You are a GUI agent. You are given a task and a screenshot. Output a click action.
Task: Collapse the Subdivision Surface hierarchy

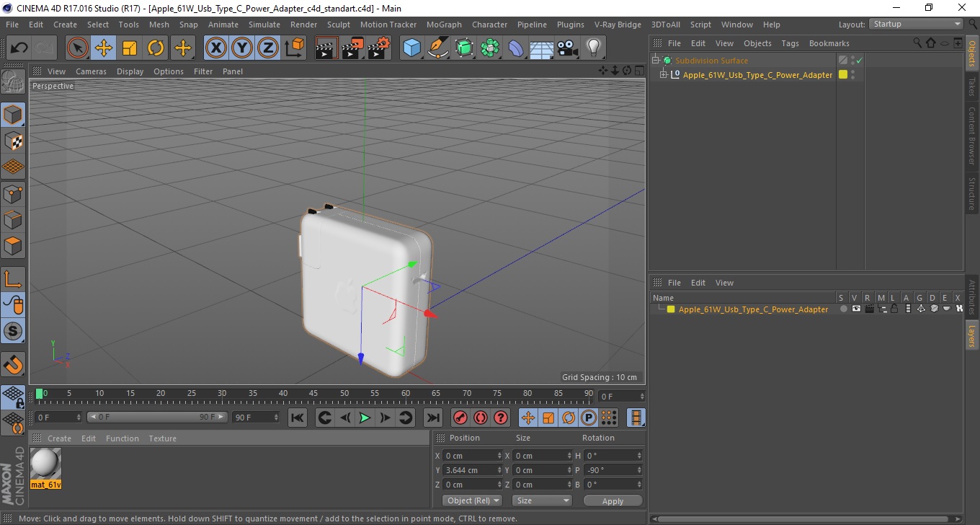pos(655,61)
